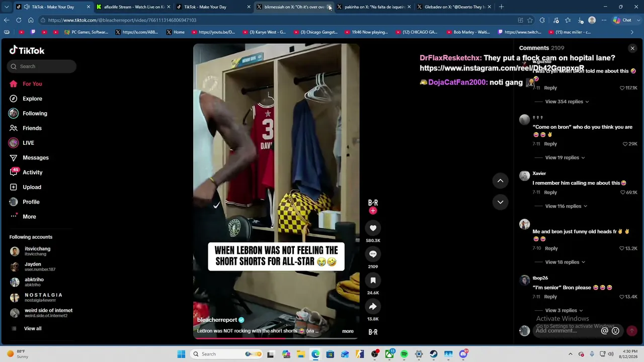Switch to the Glebadev on X tab
The image size is (644, 362).
454,7
